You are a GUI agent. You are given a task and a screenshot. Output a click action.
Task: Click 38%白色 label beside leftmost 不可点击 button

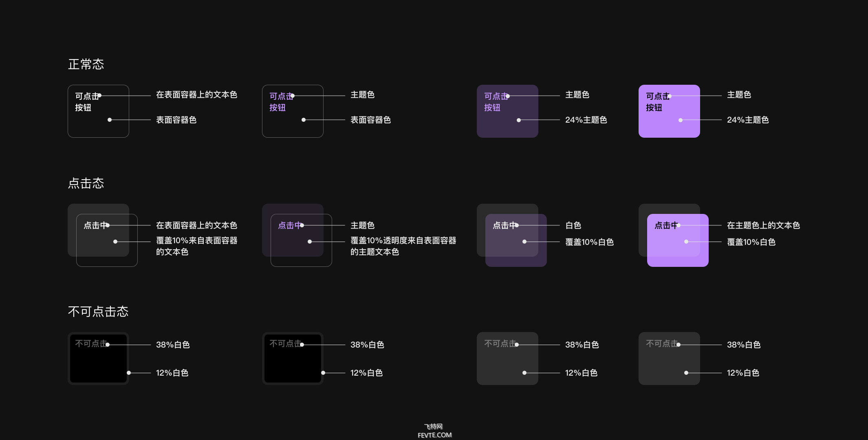point(173,345)
